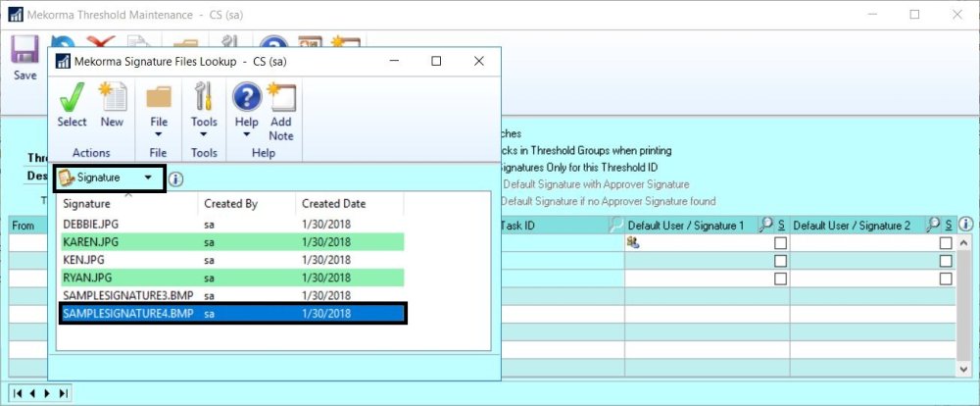Click lookup magnifier for Default User / Signature 2

point(934,226)
